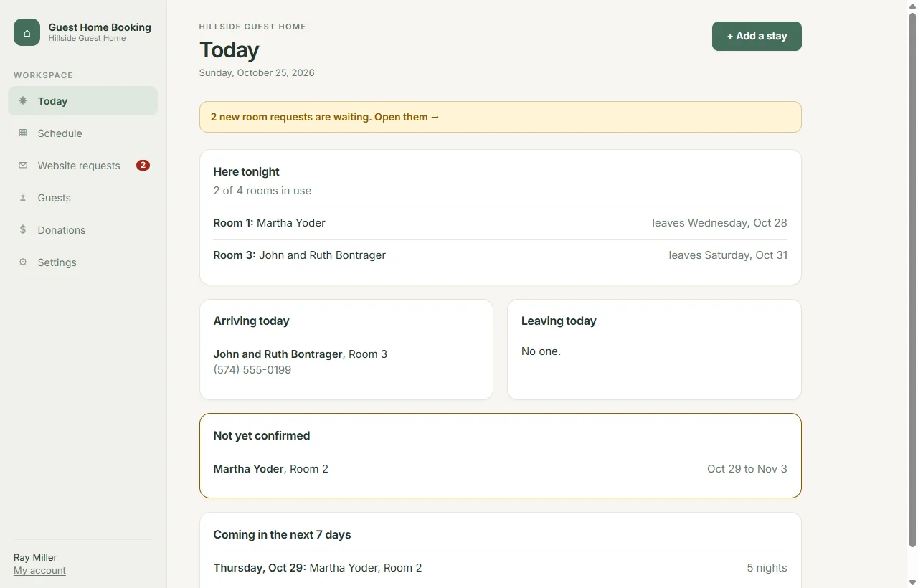Click leaves Saturday, Oct 31 text
Image resolution: width=918 pixels, height=588 pixels.
click(x=728, y=255)
